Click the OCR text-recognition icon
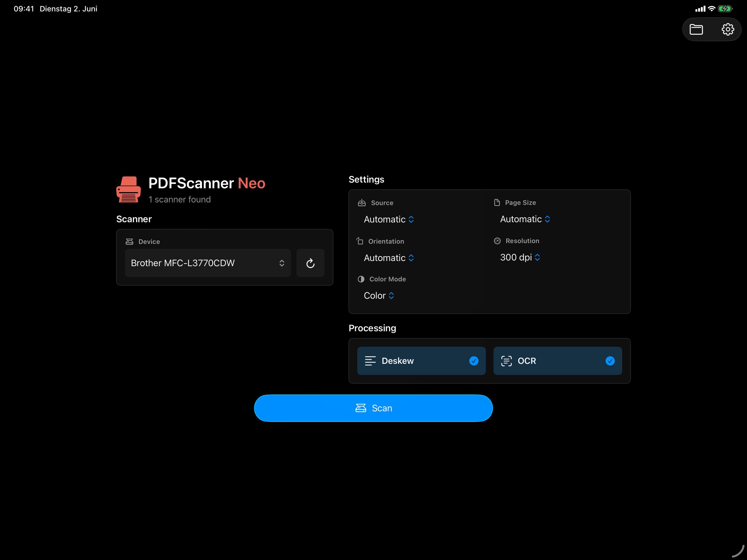Screen dimensions: 747x560 506,361
